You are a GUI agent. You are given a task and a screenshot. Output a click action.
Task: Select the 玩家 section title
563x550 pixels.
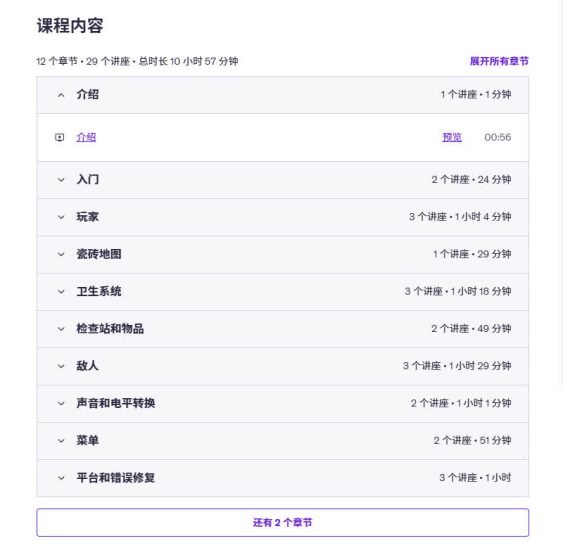(88, 217)
